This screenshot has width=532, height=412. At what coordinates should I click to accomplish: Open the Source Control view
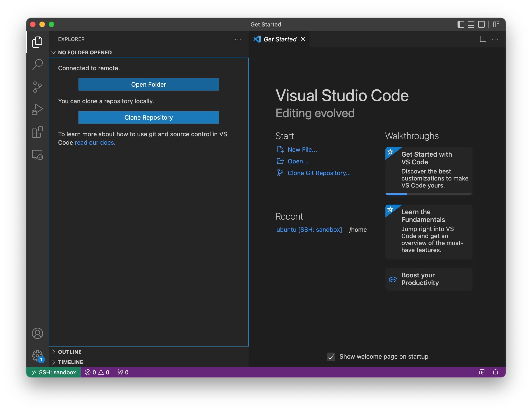point(37,87)
